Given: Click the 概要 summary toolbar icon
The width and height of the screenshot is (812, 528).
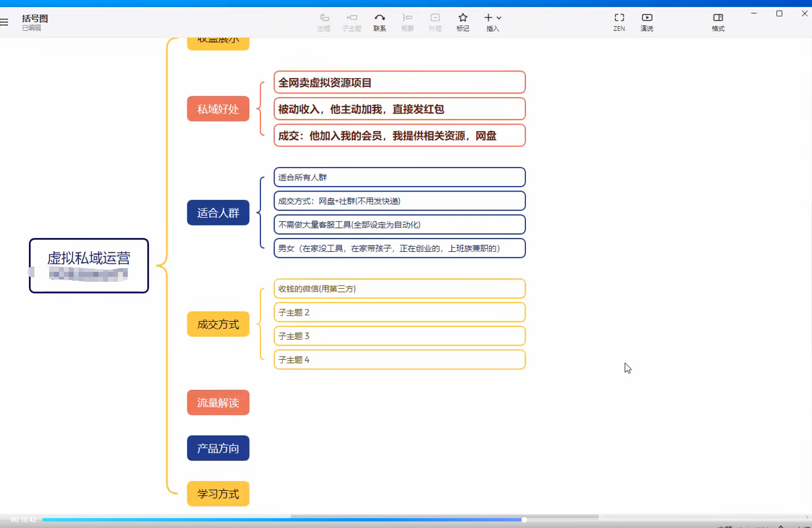Looking at the screenshot, I should tap(407, 22).
